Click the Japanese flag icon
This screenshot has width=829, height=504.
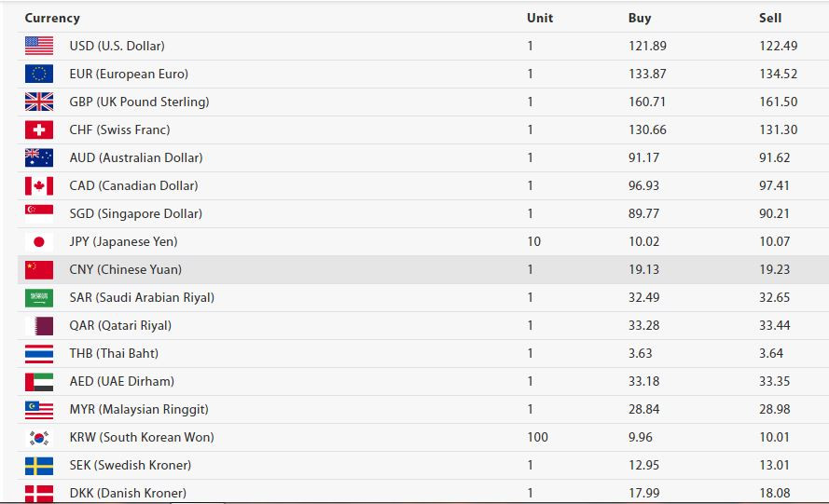pos(39,242)
